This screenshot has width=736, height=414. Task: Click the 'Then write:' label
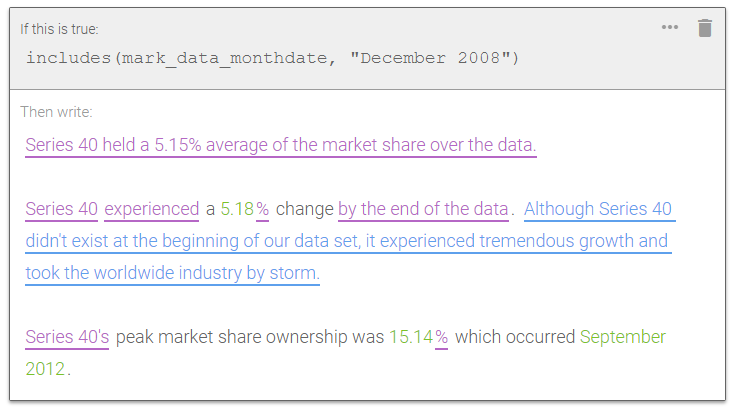[x=56, y=112]
